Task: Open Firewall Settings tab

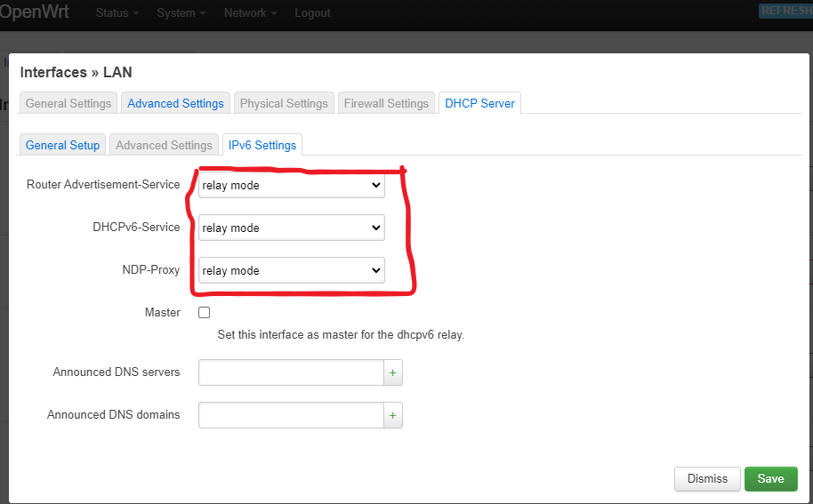Action: (x=386, y=103)
